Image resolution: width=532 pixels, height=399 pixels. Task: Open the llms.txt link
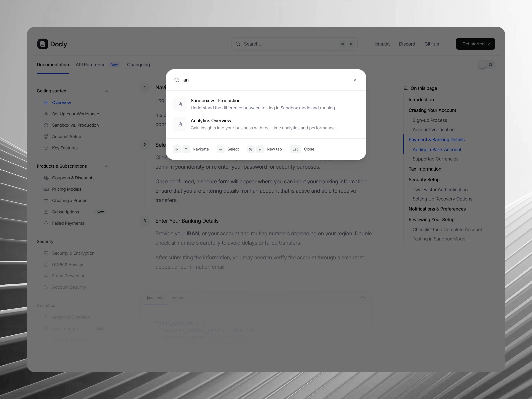click(x=382, y=44)
